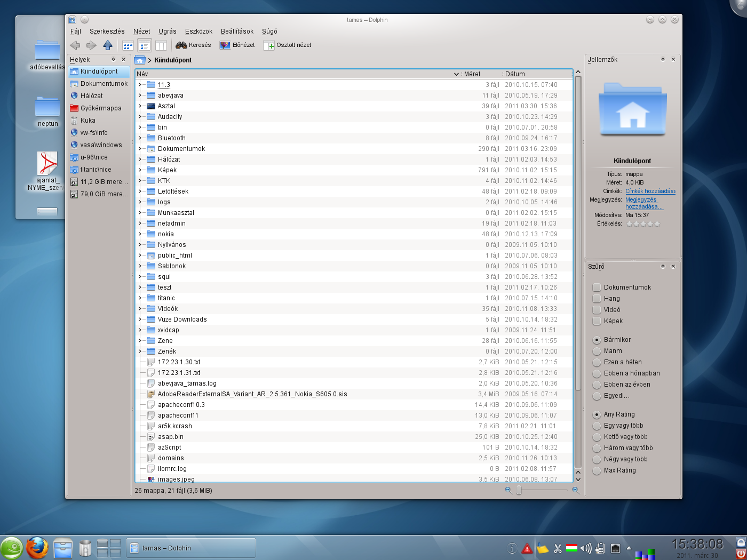Expand the Letöltések folder in the list
This screenshot has width=747, height=560.
(x=140, y=191)
